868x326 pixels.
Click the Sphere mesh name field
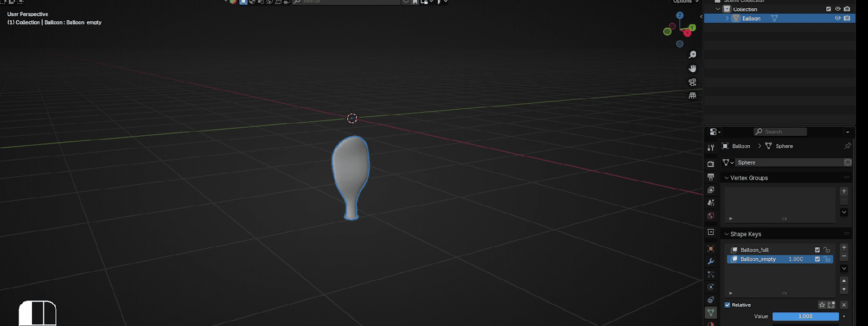(788, 162)
